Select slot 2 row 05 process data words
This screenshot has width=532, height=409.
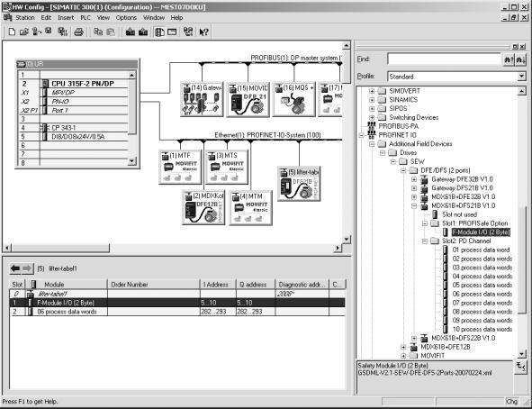pos(177,312)
